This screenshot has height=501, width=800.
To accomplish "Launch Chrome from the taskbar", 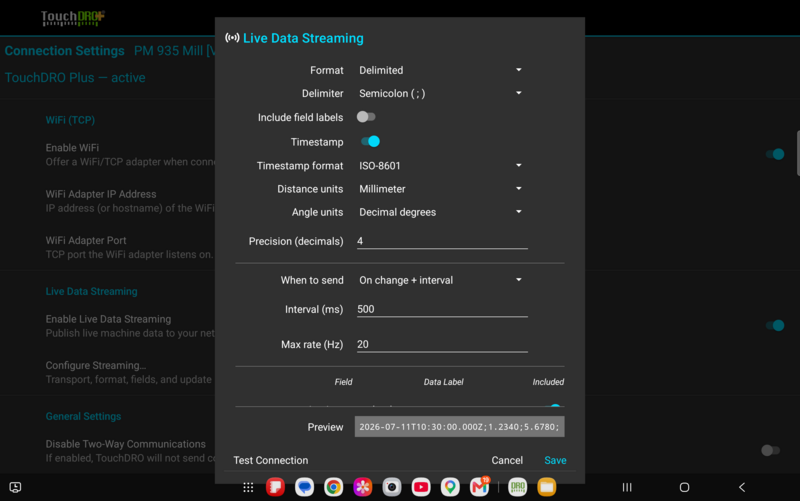I will (334, 487).
